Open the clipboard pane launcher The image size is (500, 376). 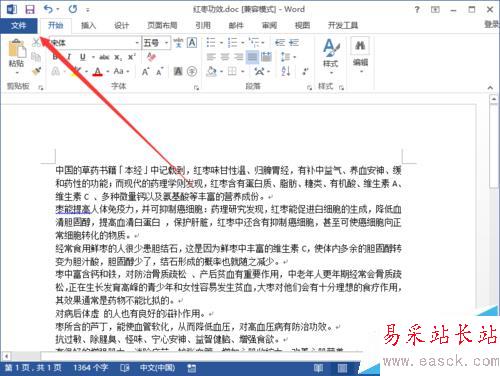pyautogui.click(x=41, y=88)
